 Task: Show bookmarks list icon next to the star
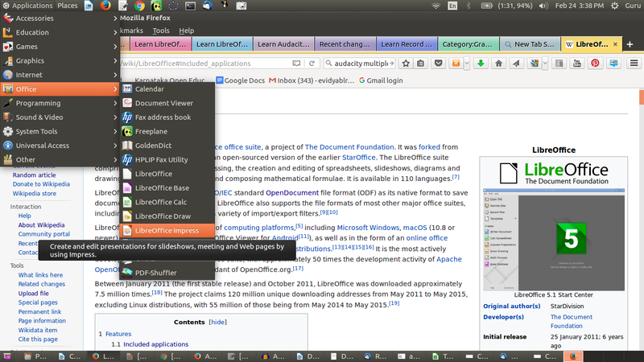[420, 64]
